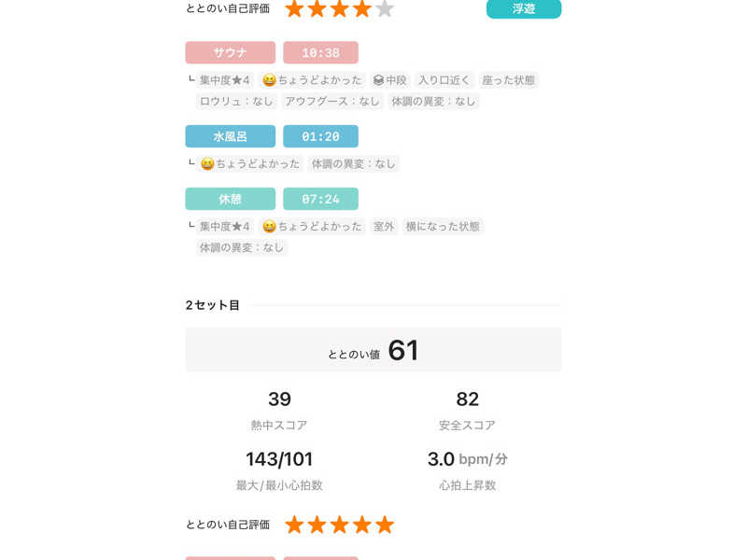Tap the green 休憩 label
747x560 pixels.
tap(230, 199)
